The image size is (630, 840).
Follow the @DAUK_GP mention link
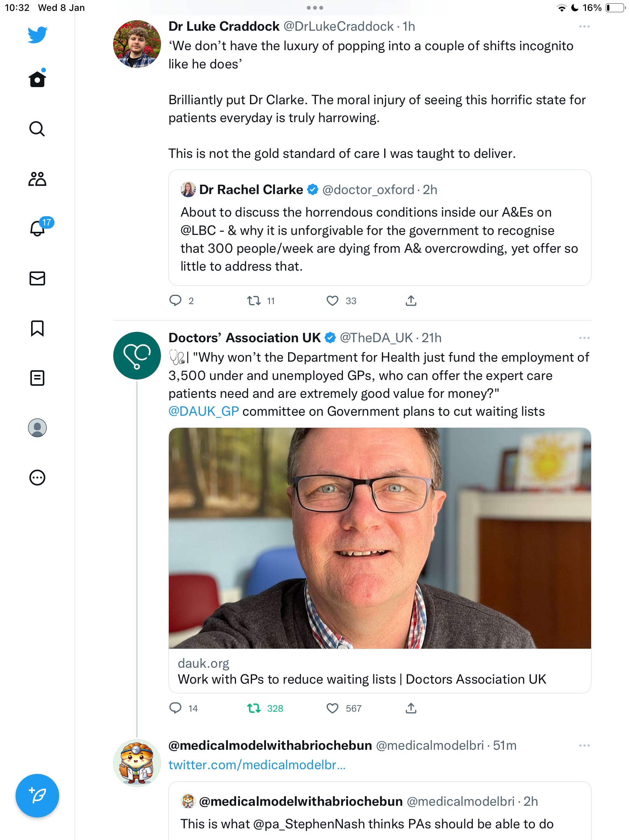(204, 411)
